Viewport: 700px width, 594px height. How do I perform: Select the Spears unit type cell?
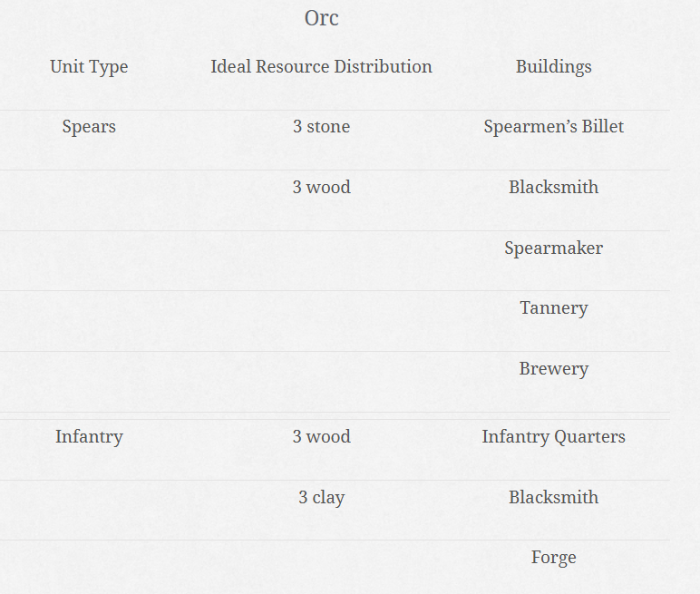89,127
